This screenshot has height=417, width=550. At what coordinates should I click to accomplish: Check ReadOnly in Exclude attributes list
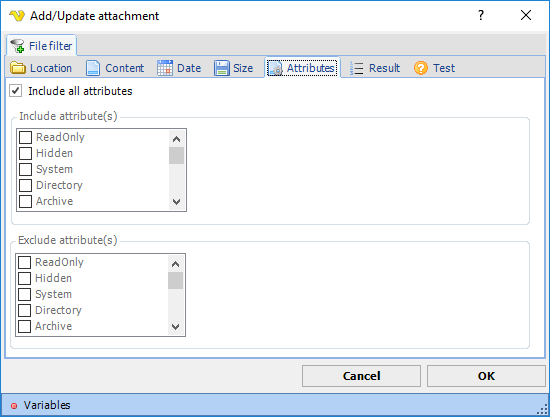click(x=24, y=262)
